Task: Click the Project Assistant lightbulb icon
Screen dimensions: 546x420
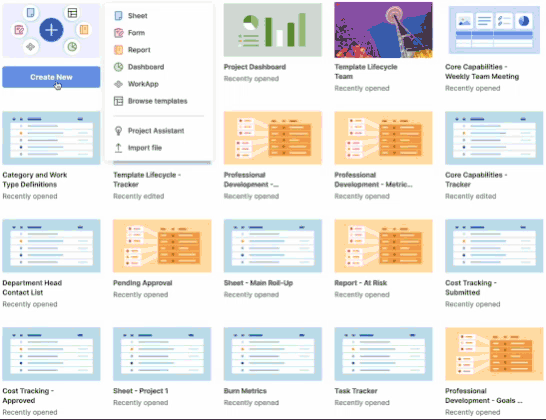Action: pos(118,131)
